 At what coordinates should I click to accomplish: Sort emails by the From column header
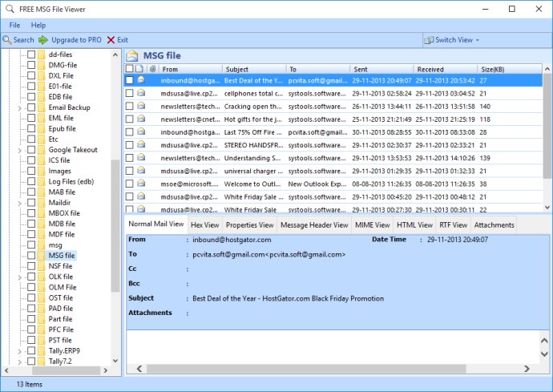point(190,69)
